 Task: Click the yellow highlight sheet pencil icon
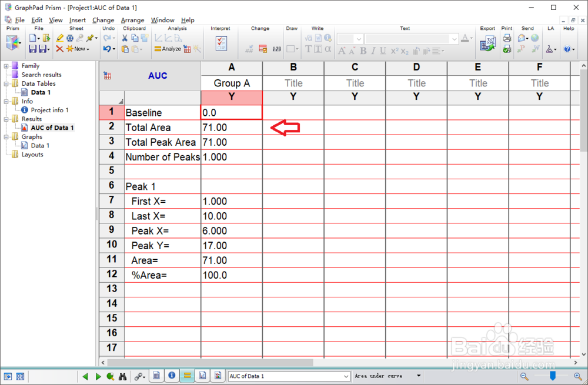59,38
